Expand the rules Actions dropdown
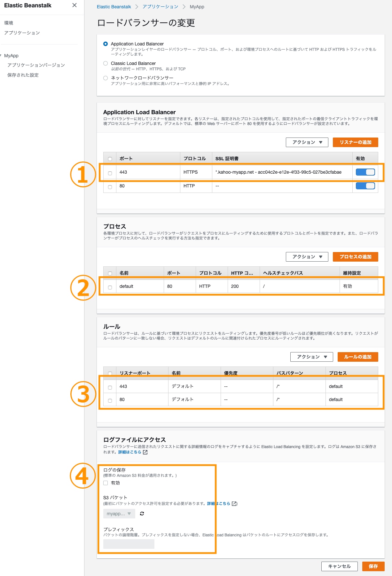 [x=311, y=357]
